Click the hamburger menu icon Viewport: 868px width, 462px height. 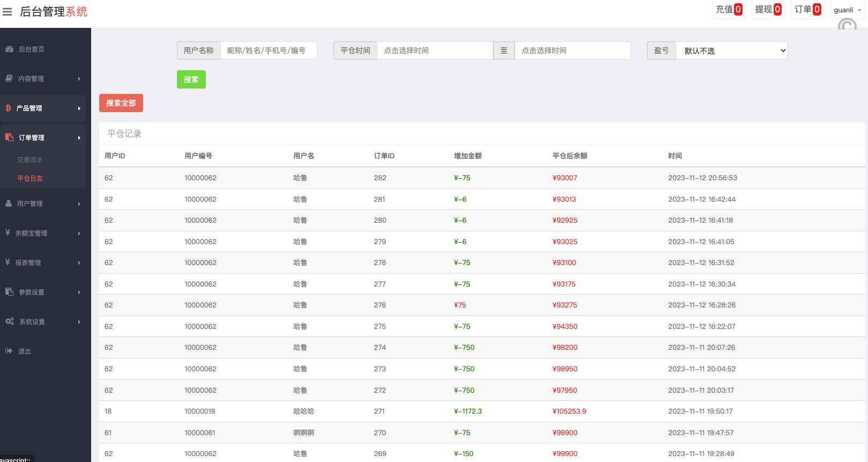(x=8, y=12)
